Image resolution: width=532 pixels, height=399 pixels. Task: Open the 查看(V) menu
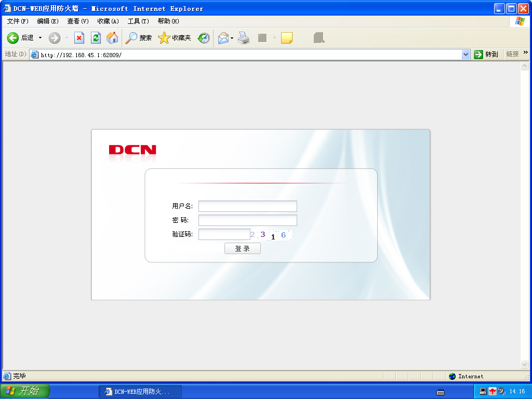coord(78,21)
